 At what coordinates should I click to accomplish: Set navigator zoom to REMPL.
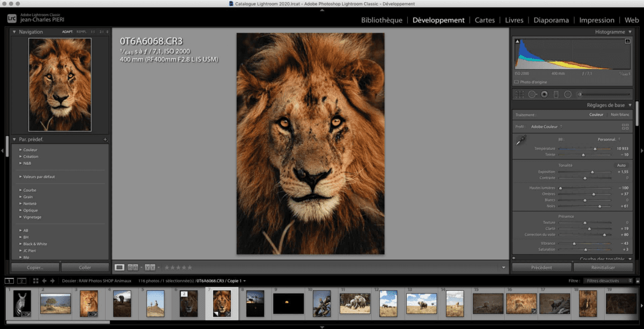[82, 32]
